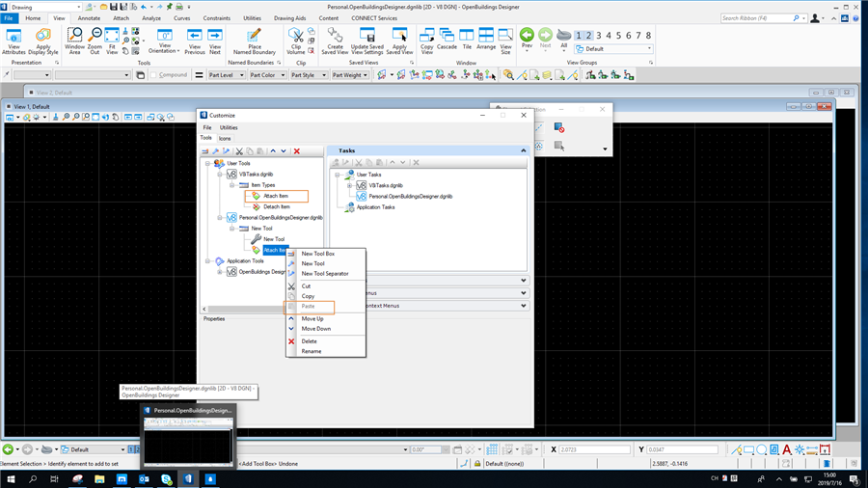Click Apply Saved View icon
868x488 pixels.
pos(399,41)
